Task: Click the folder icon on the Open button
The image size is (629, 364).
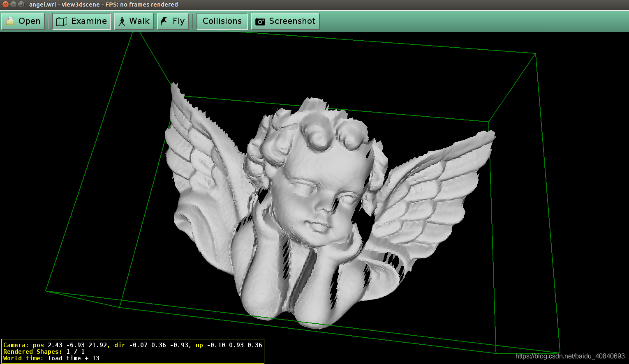Action: click(x=10, y=21)
